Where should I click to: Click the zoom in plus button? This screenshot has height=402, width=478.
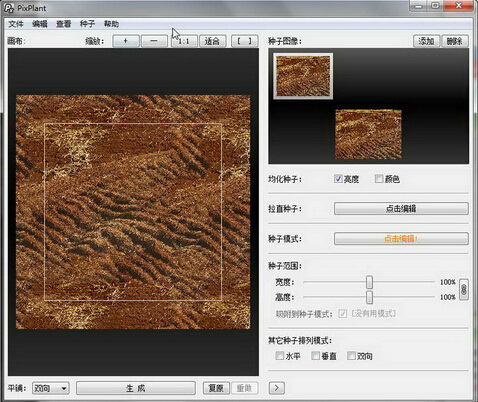[x=126, y=41]
